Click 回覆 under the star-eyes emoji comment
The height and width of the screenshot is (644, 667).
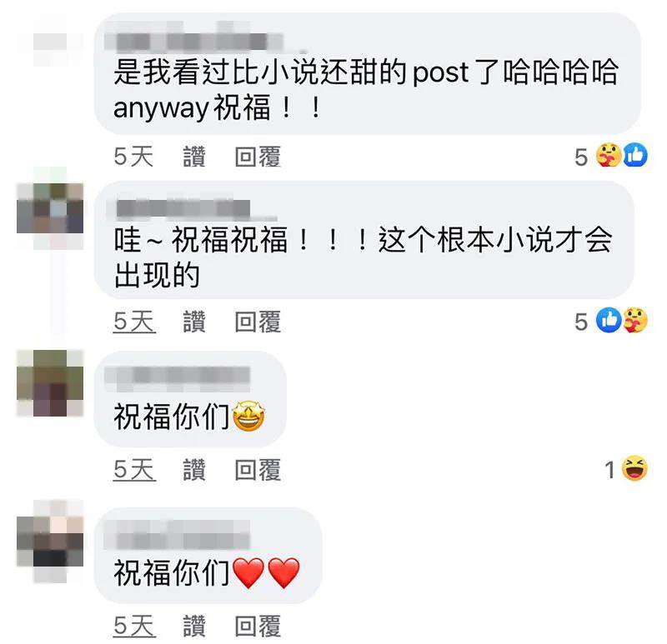point(258,469)
